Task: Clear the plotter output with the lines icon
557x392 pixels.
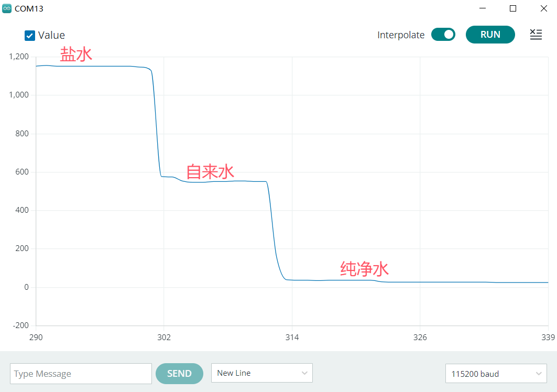Action: tap(536, 35)
